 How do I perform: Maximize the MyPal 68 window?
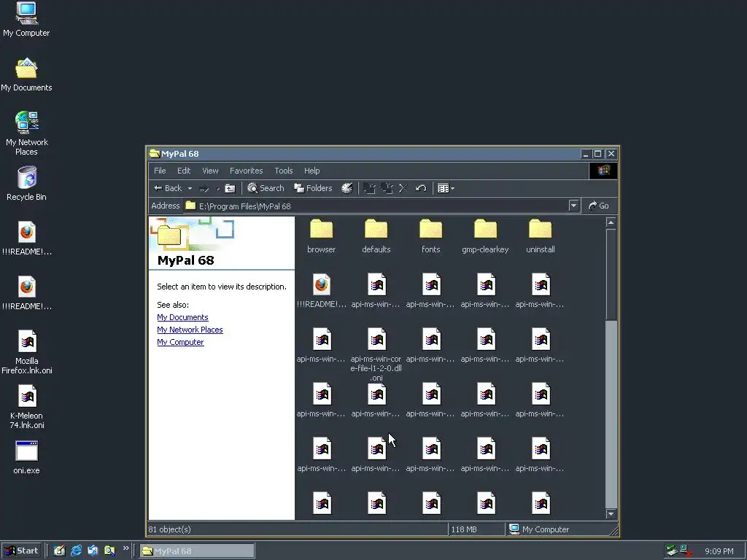pos(598,154)
